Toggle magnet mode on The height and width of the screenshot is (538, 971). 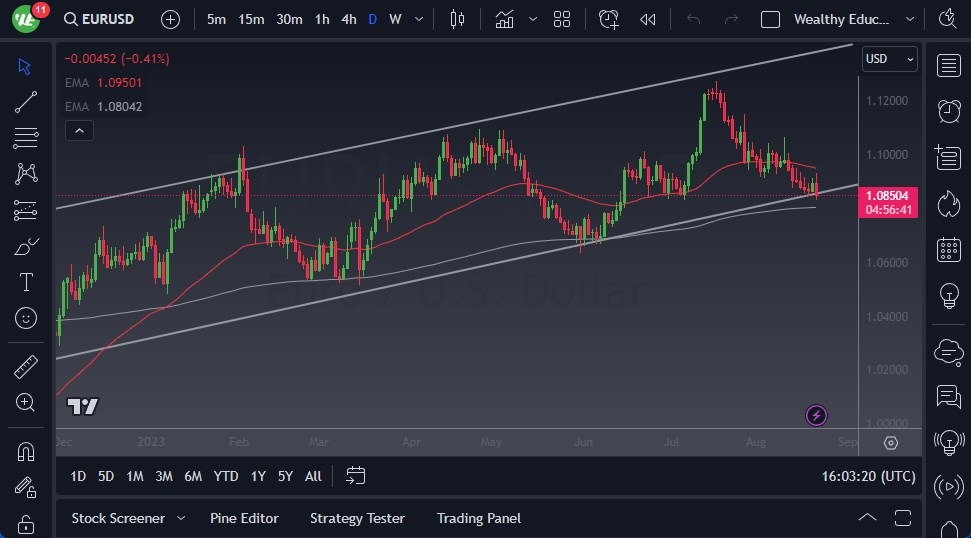tap(26, 451)
